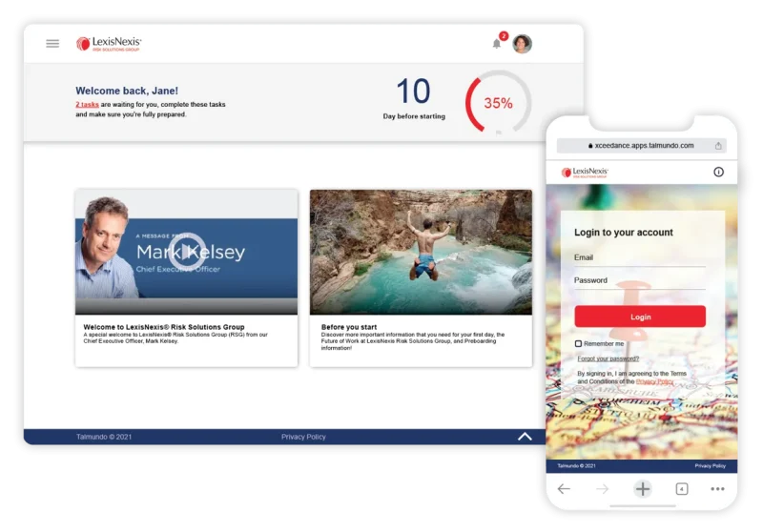Screen dimensions: 763x532
Task: Click the 'Welcome back, Jane!' heading
Action: pos(127,91)
